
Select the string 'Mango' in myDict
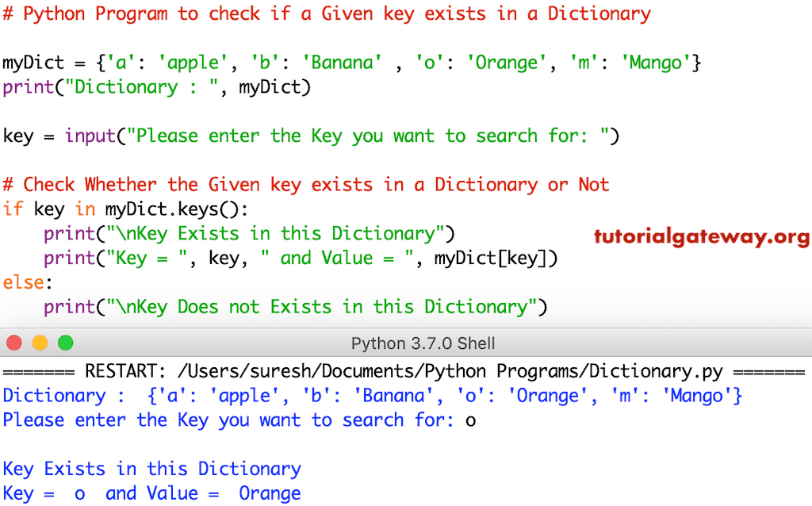[x=655, y=62]
